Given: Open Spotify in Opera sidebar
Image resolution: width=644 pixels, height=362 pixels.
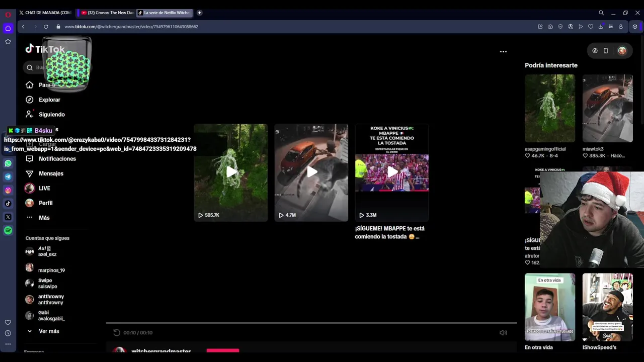Looking at the screenshot, I should click(8, 230).
